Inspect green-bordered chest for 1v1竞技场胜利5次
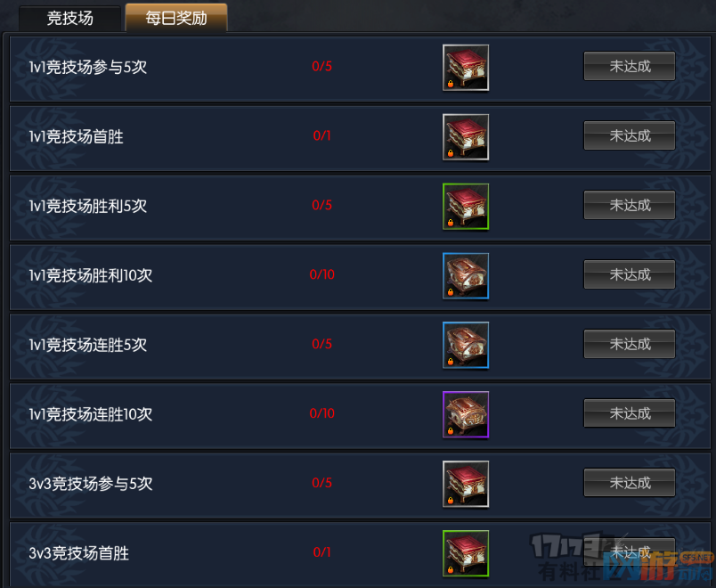716x588 pixels. pyautogui.click(x=466, y=207)
